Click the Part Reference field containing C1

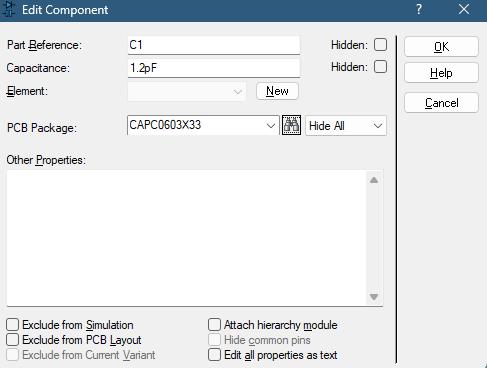pos(214,45)
